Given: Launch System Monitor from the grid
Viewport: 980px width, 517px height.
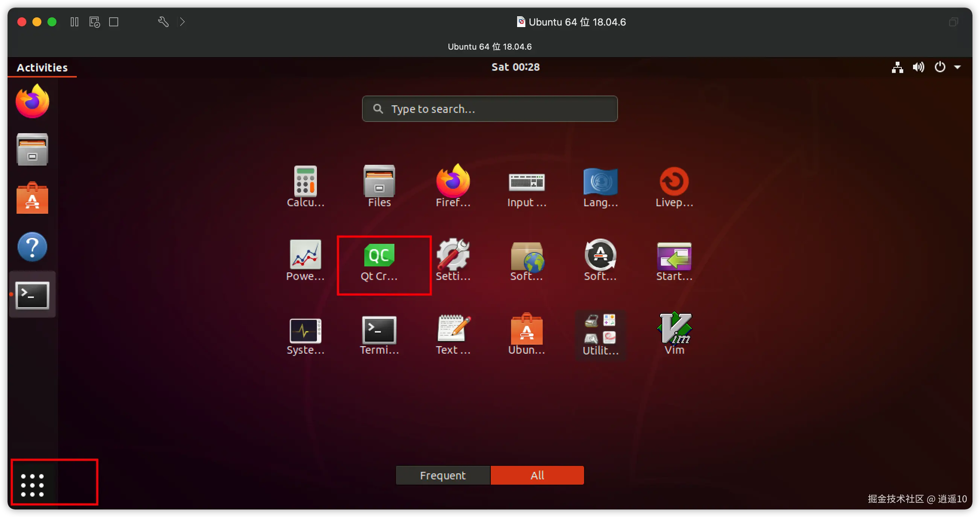Looking at the screenshot, I should [305, 330].
